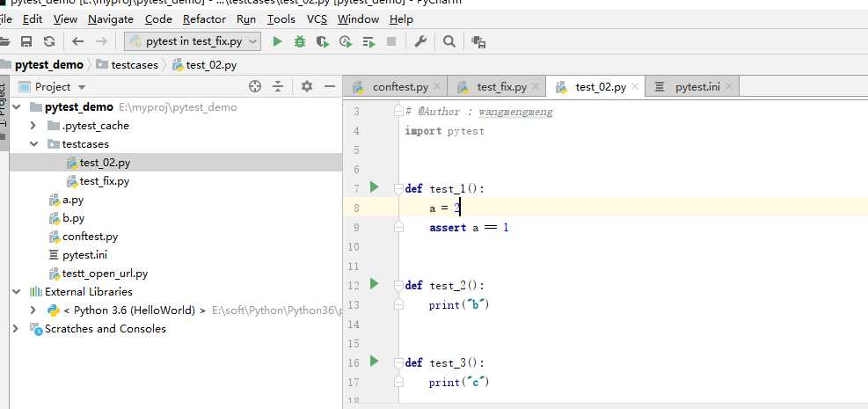Close the test_02.py editor tab

(x=635, y=87)
